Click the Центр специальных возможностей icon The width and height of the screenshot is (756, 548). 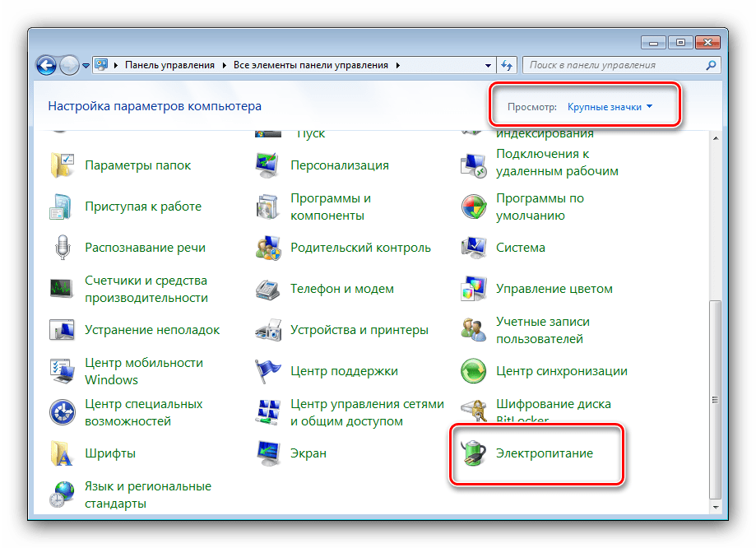click(63, 412)
